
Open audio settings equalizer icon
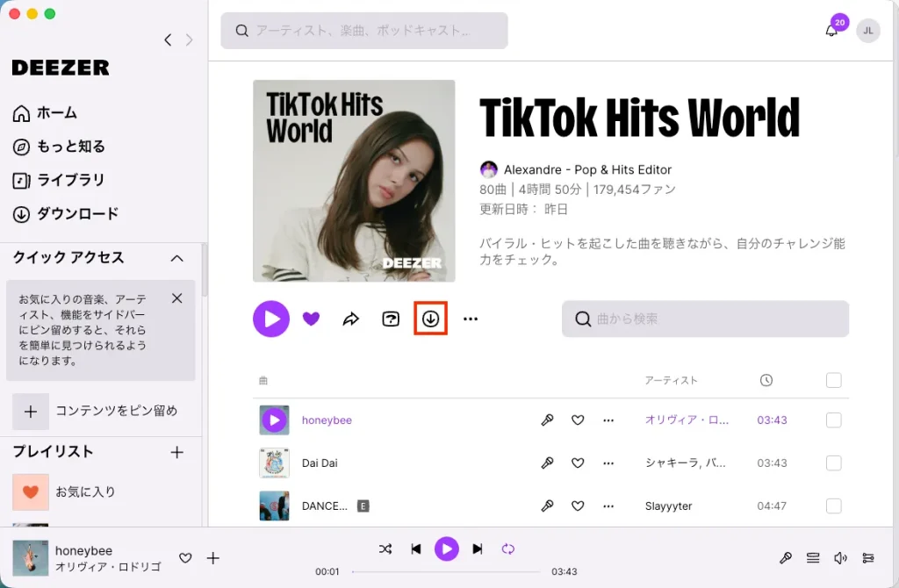coord(868,557)
